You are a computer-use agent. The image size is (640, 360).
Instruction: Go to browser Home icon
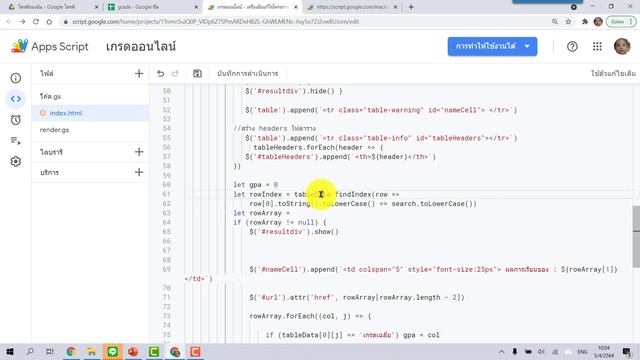[x=49, y=22]
